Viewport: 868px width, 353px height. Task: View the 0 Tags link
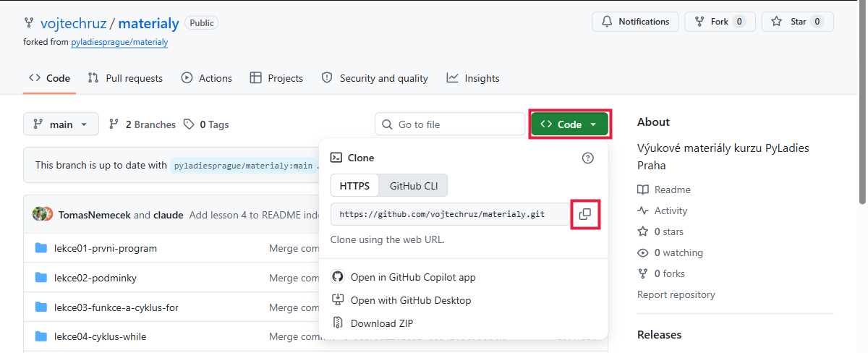tap(206, 124)
